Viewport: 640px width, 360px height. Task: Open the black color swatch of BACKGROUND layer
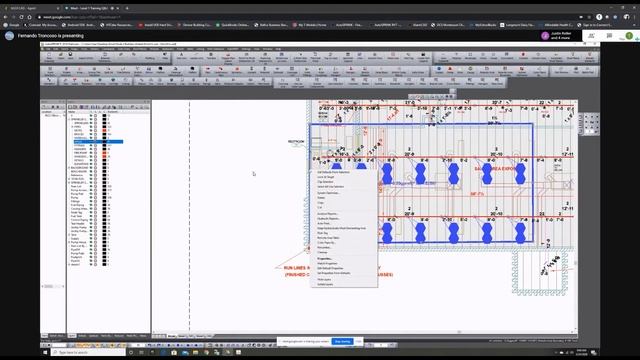point(104,168)
